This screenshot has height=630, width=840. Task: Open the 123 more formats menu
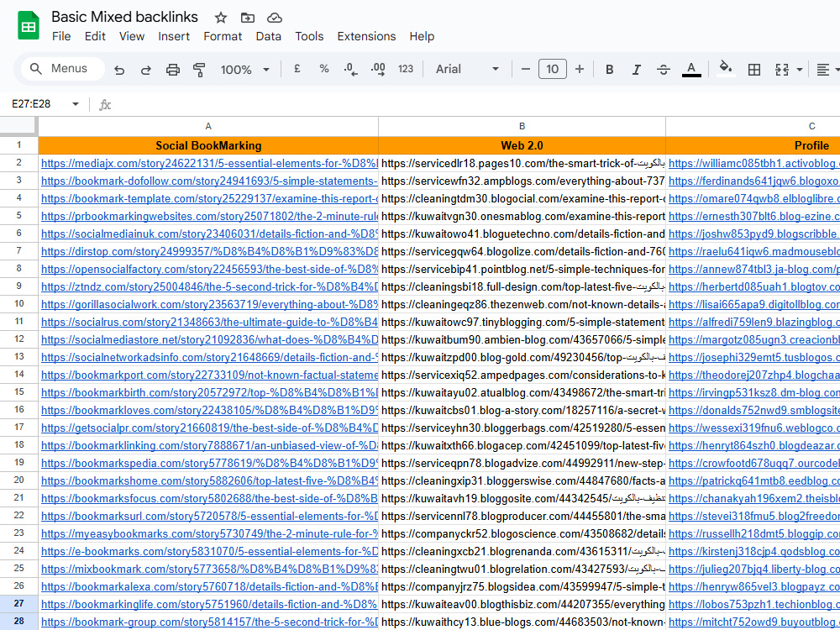click(406, 69)
